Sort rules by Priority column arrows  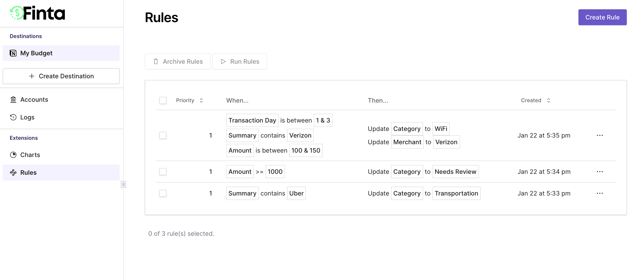point(201,100)
